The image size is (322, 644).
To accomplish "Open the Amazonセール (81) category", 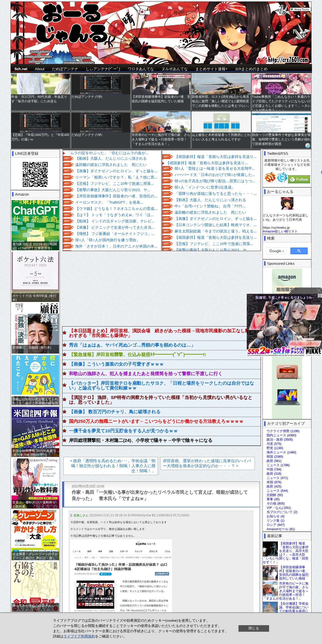I will click(281, 529).
